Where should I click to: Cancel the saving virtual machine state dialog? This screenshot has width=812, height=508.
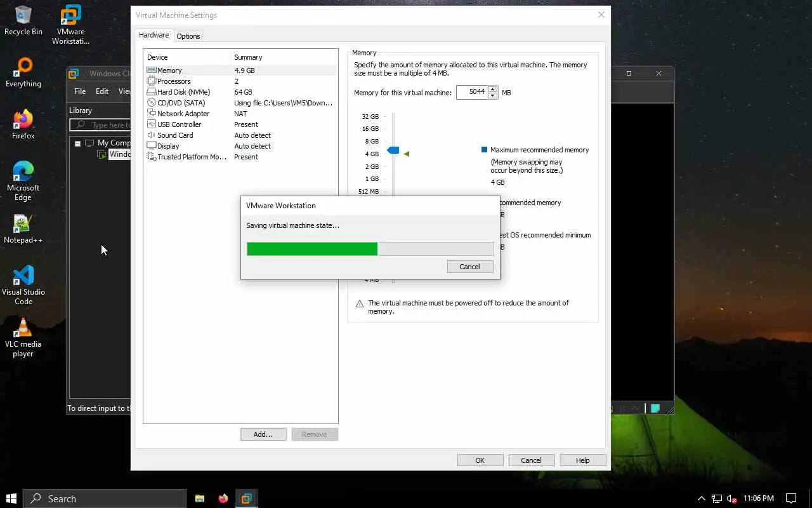tap(469, 267)
